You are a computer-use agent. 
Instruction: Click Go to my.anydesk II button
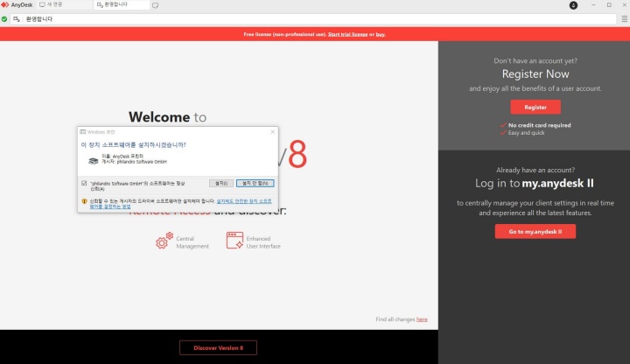(x=535, y=231)
